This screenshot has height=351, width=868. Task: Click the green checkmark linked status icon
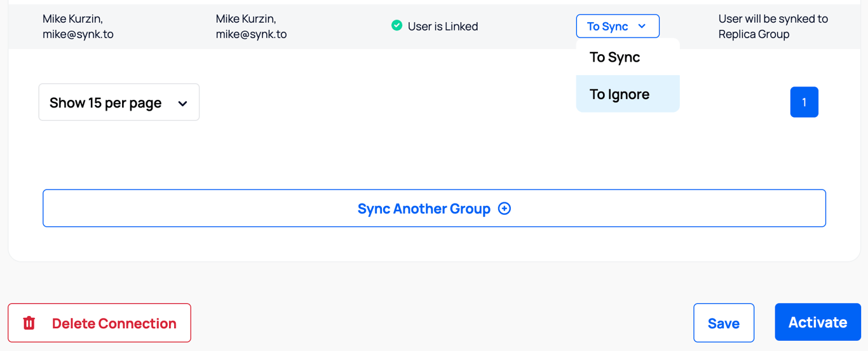(397, 25)
